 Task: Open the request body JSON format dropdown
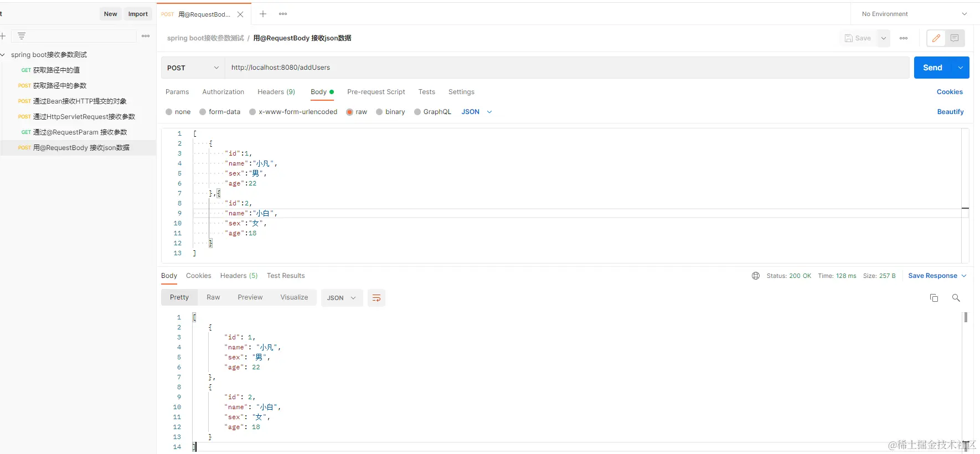click(x=477, y=112)
